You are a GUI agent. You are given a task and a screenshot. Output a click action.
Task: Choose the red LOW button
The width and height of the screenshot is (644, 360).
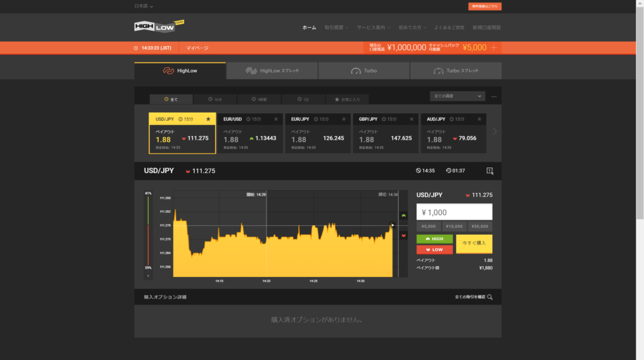pyautogui.click(x=435, y=249)
